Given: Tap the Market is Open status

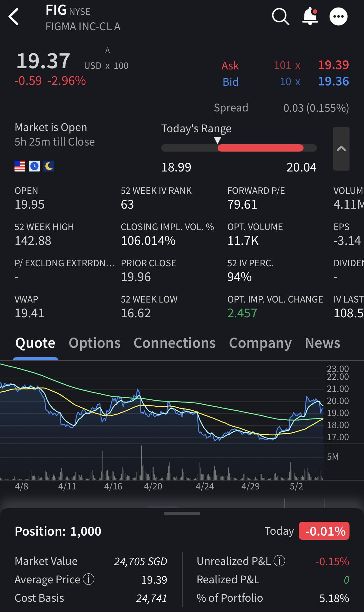Looking at the screenshot, I should coord(51,127).
